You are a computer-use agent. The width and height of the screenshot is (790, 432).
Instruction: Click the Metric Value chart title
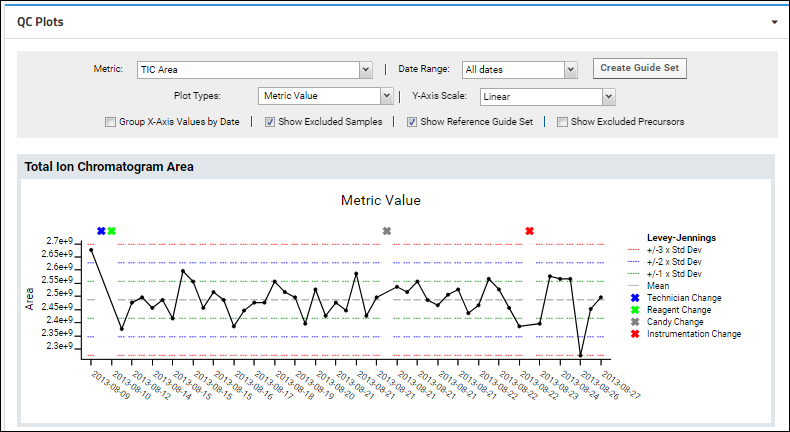[380, 200]
